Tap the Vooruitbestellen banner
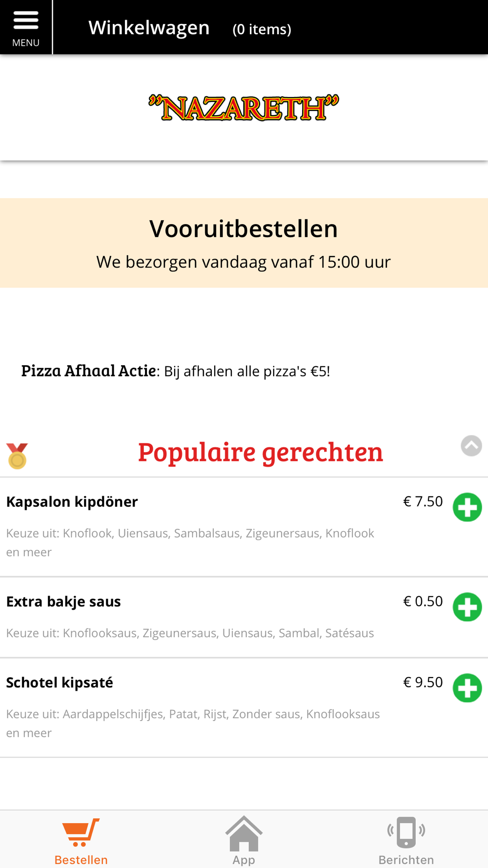 (244, 243)
